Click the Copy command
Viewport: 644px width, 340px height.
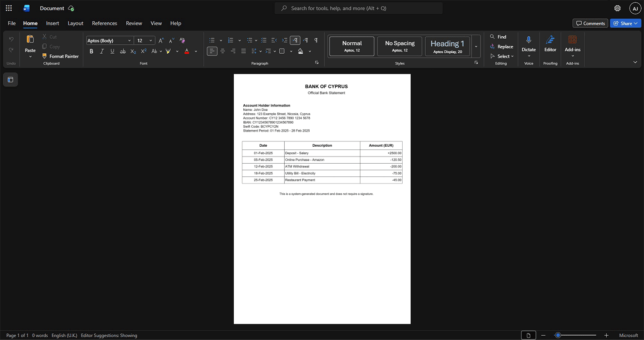pos(51,46)
